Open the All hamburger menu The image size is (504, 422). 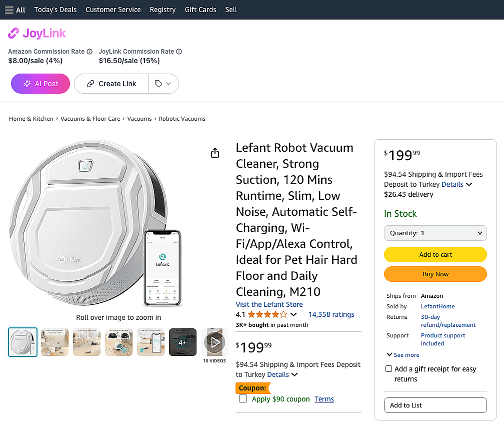click(15, 10)
